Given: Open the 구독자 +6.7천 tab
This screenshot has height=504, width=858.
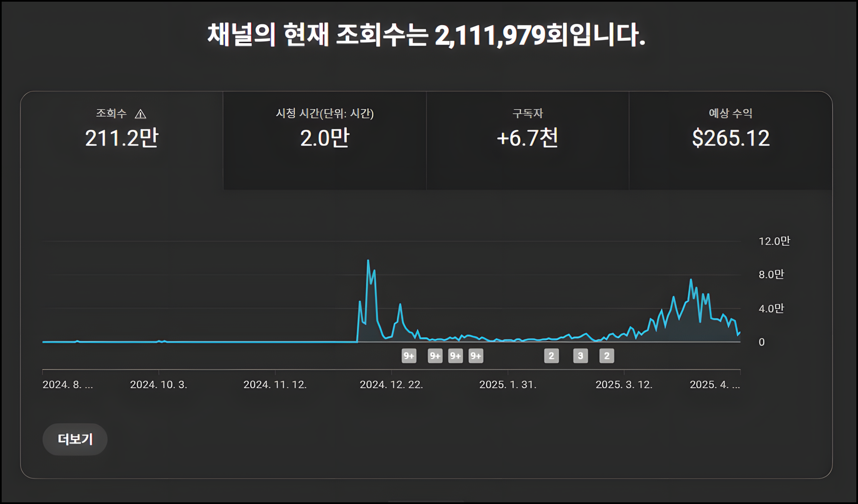Looking at the screenshot, I should pyautogui.click(x=527, y=138).
